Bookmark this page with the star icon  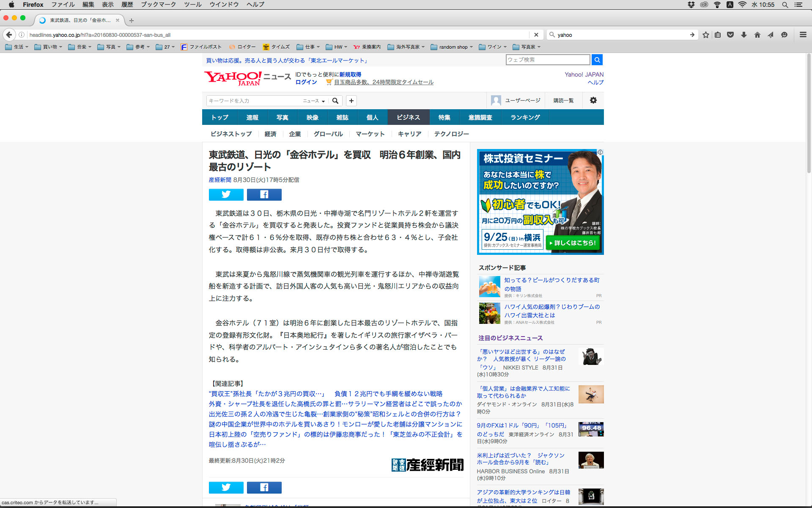click(705, 35)
